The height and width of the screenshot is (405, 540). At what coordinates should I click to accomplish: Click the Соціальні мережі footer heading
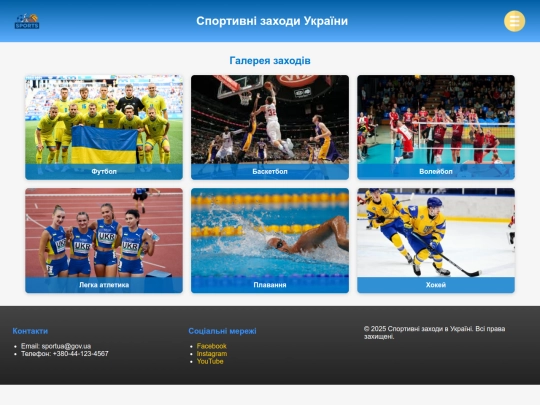click(x=222, y=331)
